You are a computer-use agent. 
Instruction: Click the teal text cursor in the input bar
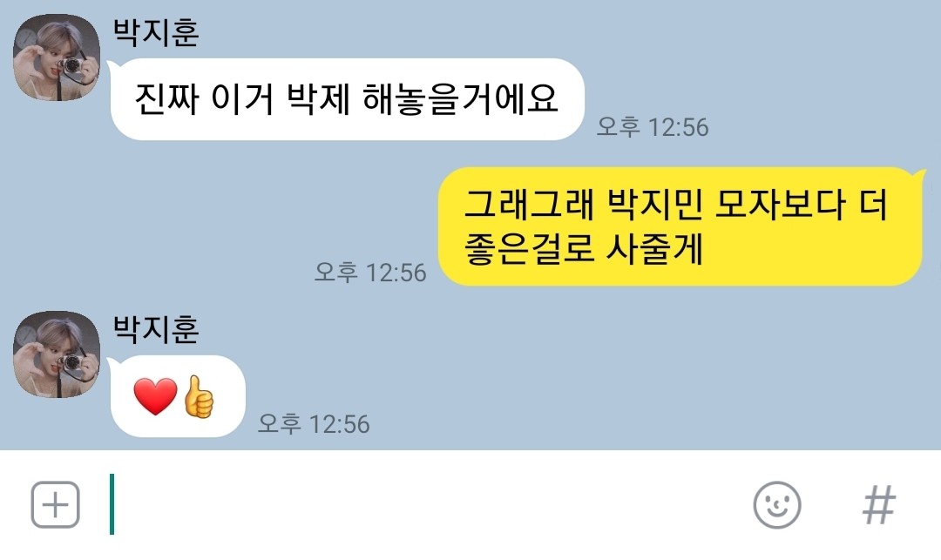(x=112, y=504)
